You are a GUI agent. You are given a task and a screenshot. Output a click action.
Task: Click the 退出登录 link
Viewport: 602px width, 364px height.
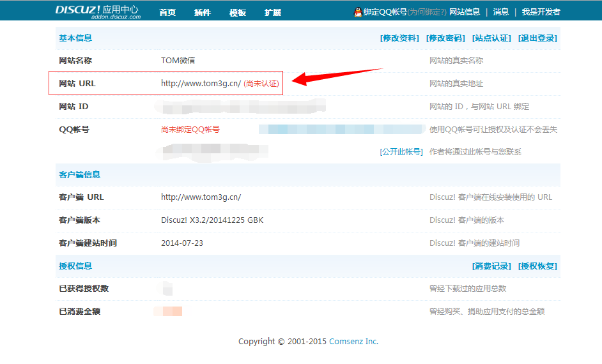(537, 38)
